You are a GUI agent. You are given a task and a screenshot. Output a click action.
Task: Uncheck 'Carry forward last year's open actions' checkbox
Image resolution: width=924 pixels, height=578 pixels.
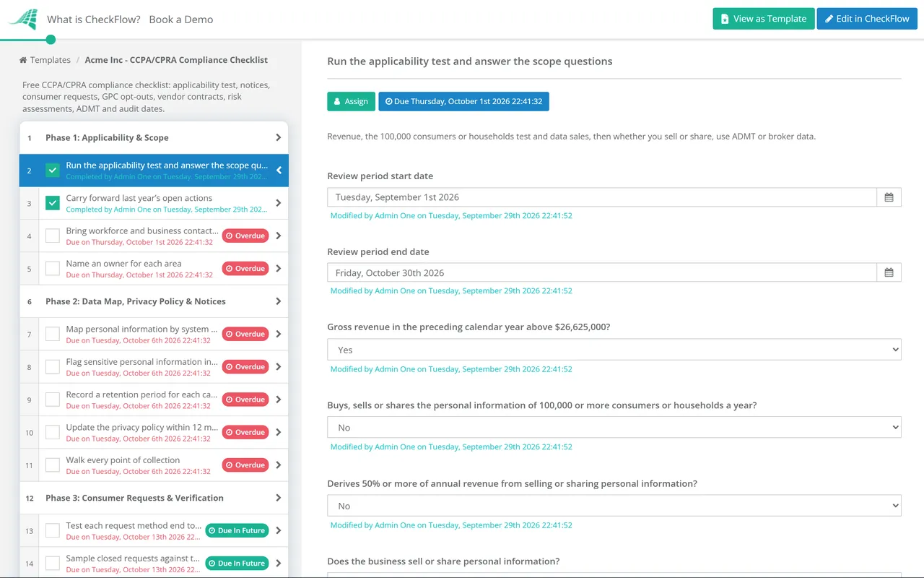tap(53, 203)
